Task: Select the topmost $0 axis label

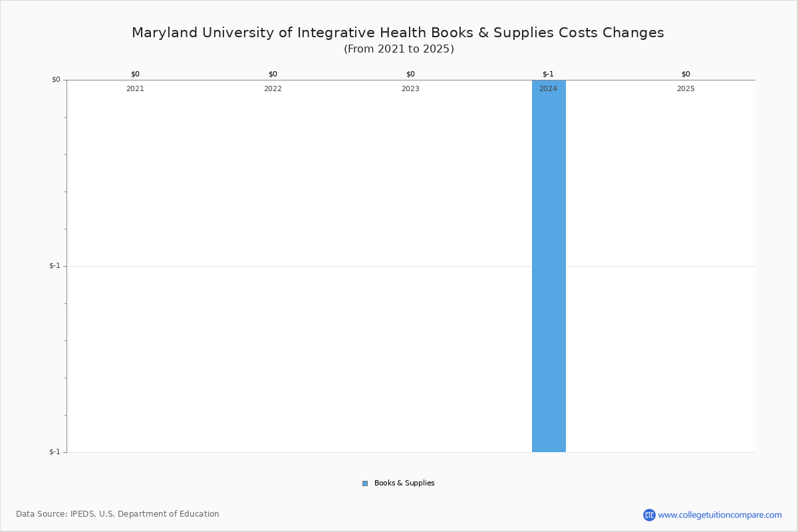Action: 55,78
